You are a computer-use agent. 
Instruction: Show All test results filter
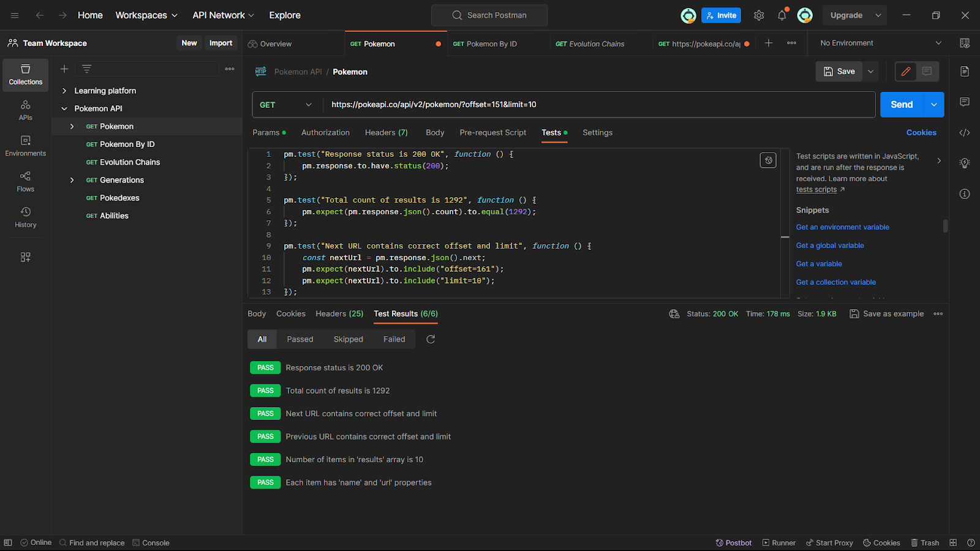pyautogui.click(x=262, y=339)
